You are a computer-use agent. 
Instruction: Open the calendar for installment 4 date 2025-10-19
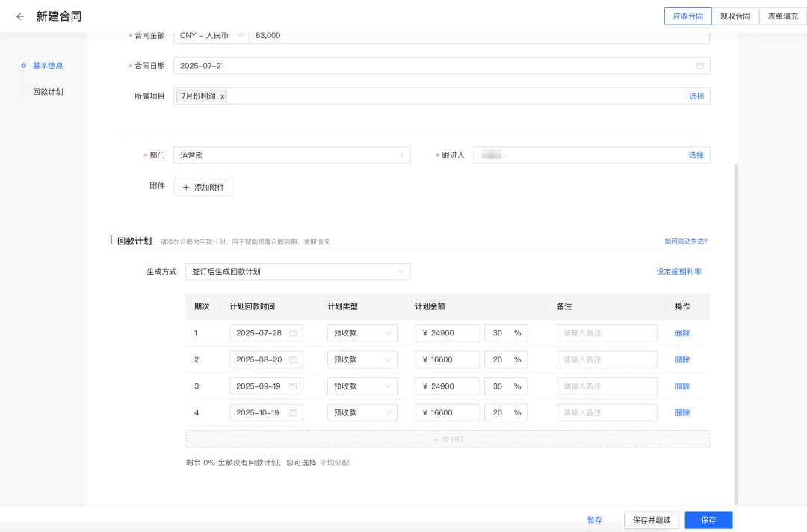coord(293,412)
